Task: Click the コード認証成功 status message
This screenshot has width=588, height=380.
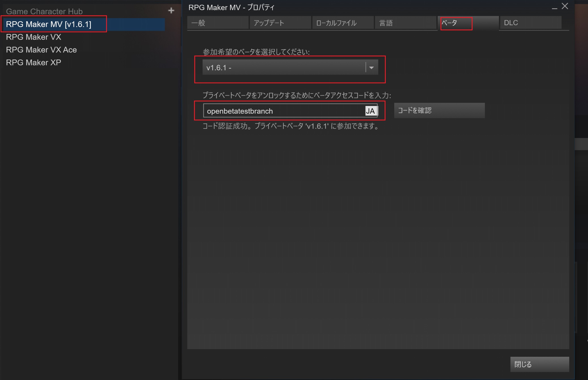Action: pyautogui.click(x=291, y=126)
